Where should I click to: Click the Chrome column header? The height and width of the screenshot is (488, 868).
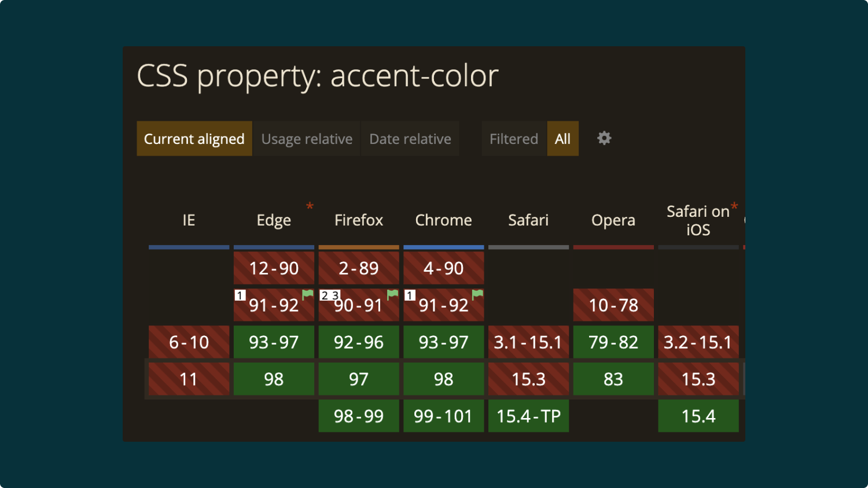444,220
